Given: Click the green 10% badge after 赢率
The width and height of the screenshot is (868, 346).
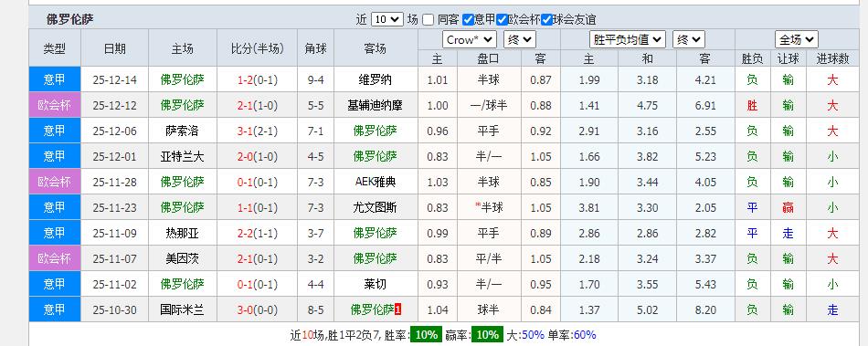Looking at the screenshot, I should click(487, 334).
